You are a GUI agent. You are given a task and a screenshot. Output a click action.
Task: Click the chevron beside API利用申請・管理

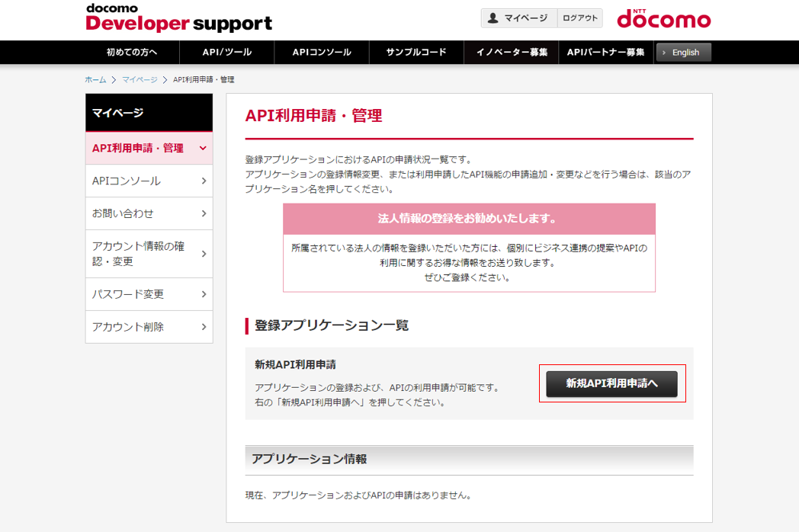(x=203, y=149)
